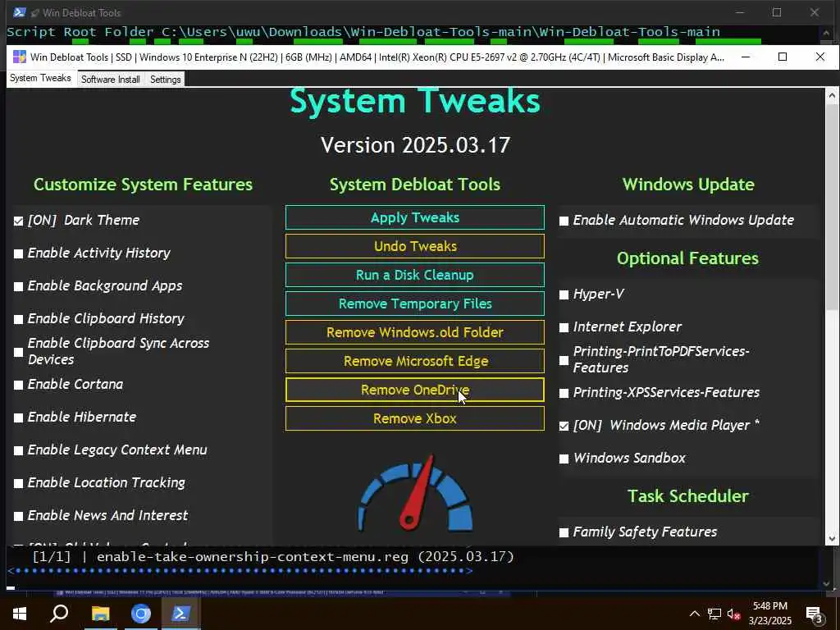Click the PowerShell console window title icon

click(x=20, y=12)
